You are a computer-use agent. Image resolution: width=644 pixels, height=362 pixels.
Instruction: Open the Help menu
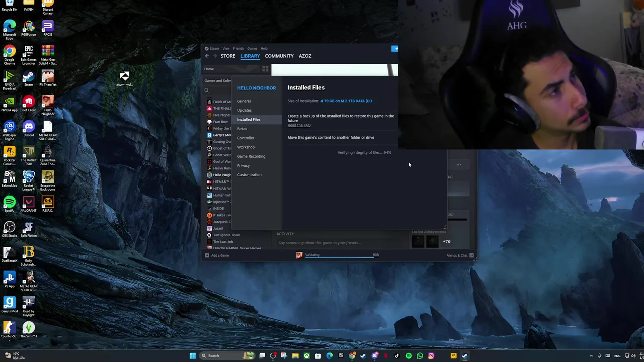coord(264,49)
